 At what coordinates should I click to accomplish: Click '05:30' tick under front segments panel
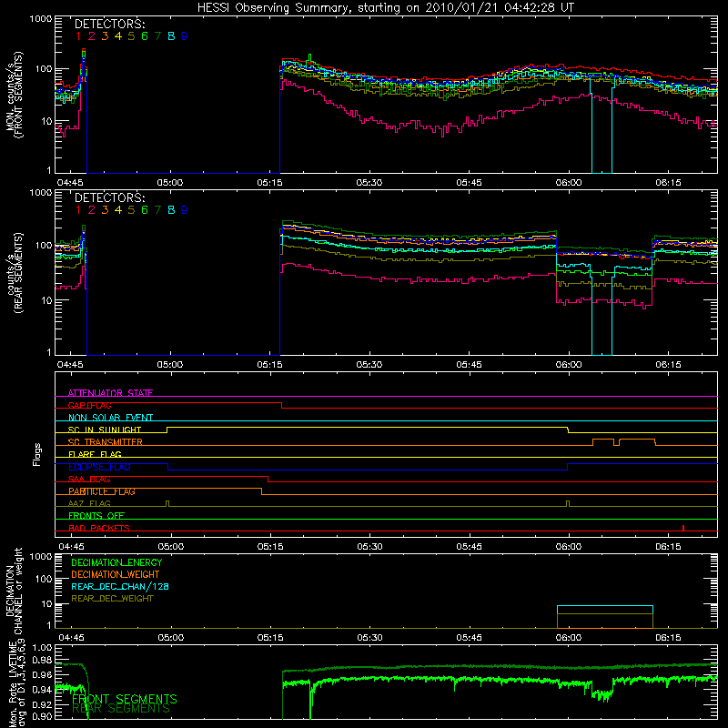(369, 183)
